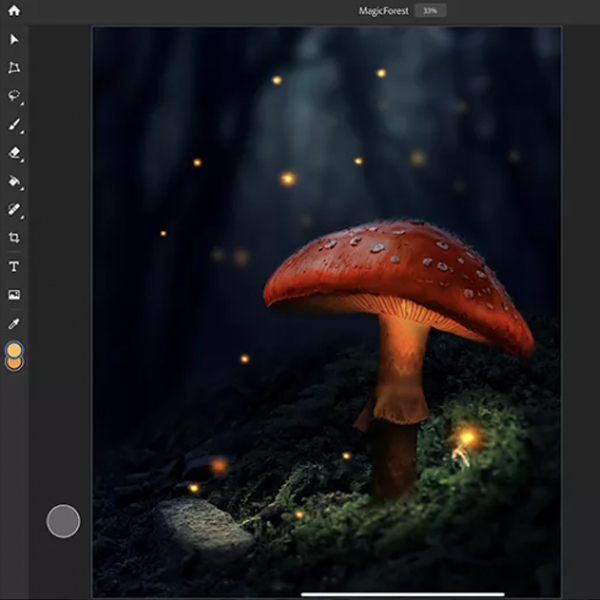Activate the Crop tool
Screen dimensions: 600x600
[14, 238]
